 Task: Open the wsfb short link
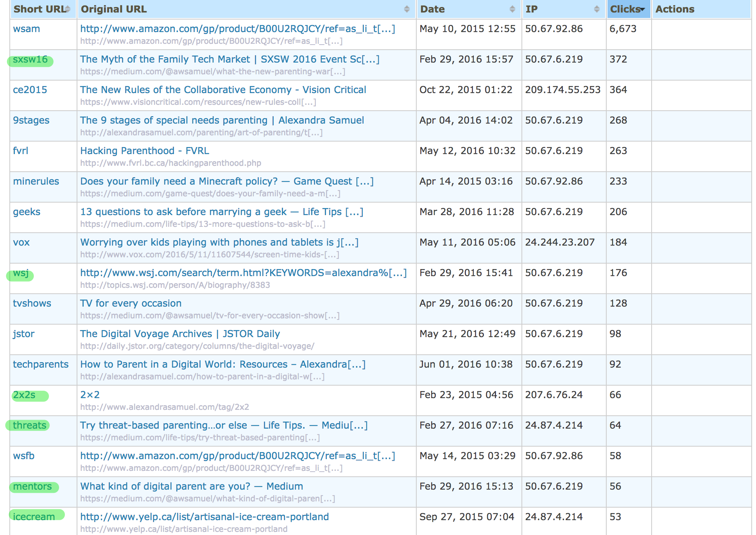[24, 456]
